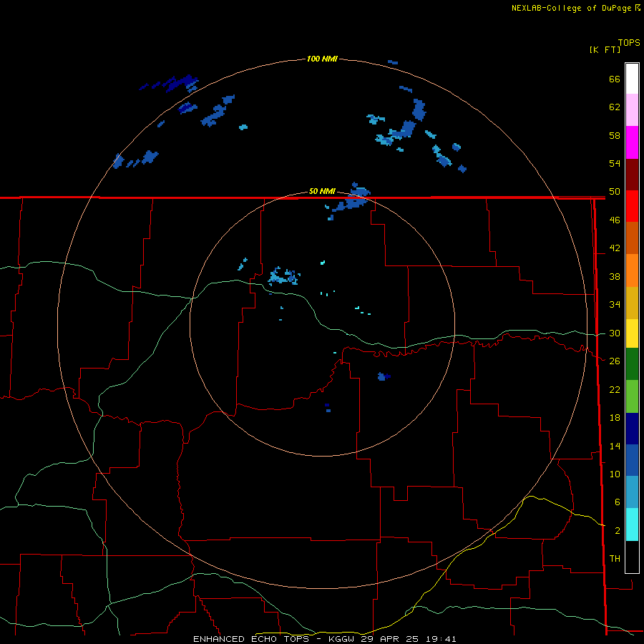Click the magenta 58 kft legend swatch
Screen dimensions: 644x644
[632, 142]
